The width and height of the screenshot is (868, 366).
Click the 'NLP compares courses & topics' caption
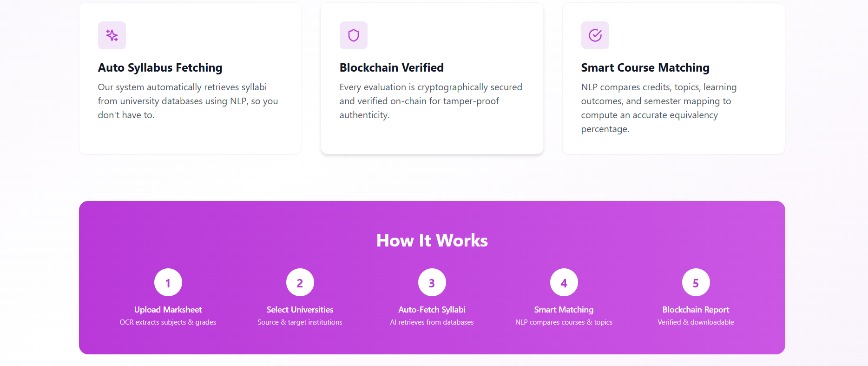point(564,322)
